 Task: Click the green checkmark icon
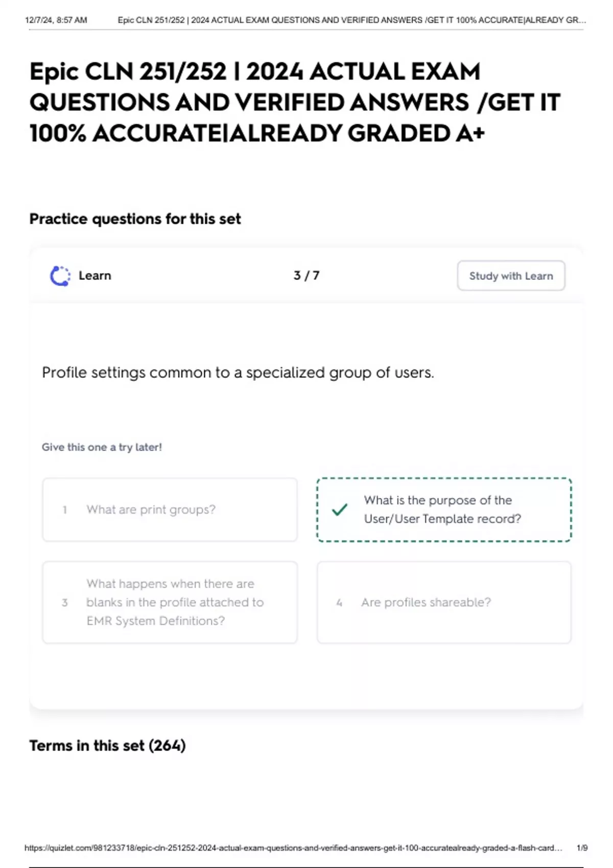(x=340, y=510)
